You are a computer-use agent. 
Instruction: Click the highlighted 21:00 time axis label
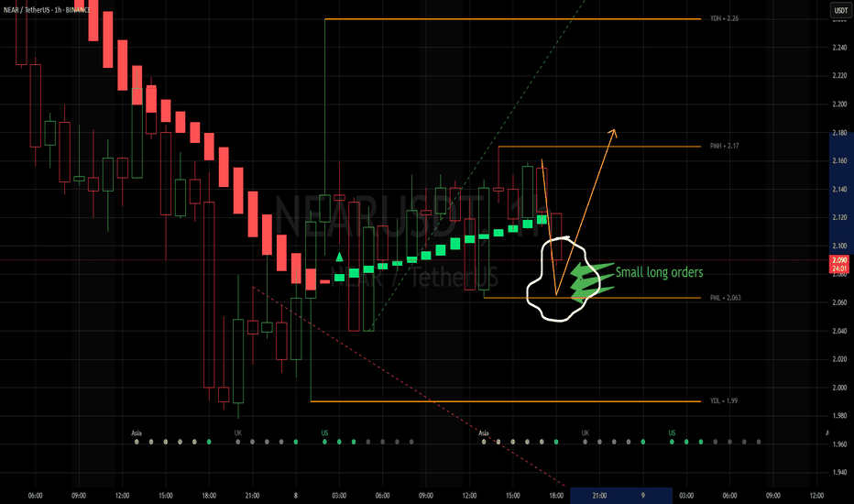pyautogui.click(x=599, y=496)
